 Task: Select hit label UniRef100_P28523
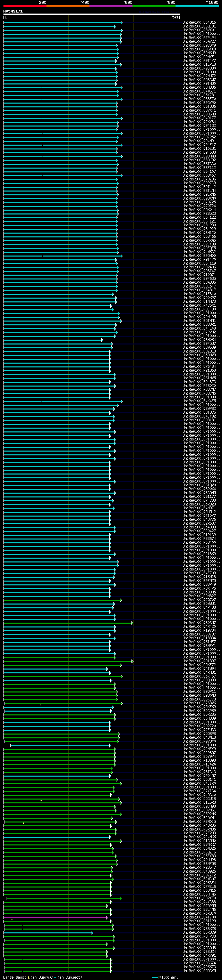pyautogui.click(x=199, y=214)
